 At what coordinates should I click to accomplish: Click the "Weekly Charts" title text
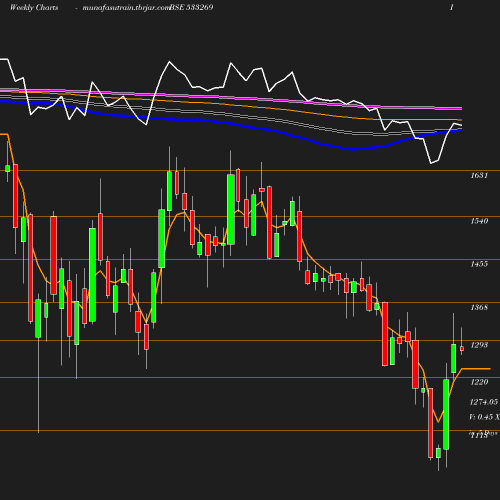tap(34, 8)
